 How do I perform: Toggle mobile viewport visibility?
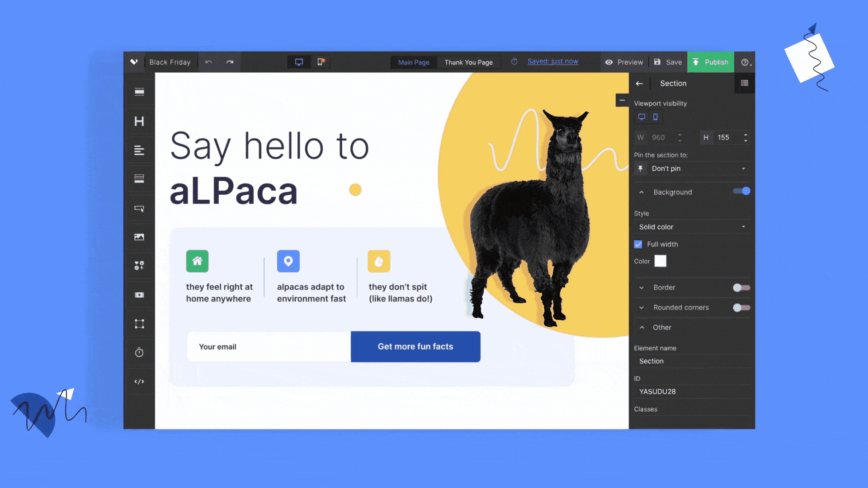(x=656, y=117)
